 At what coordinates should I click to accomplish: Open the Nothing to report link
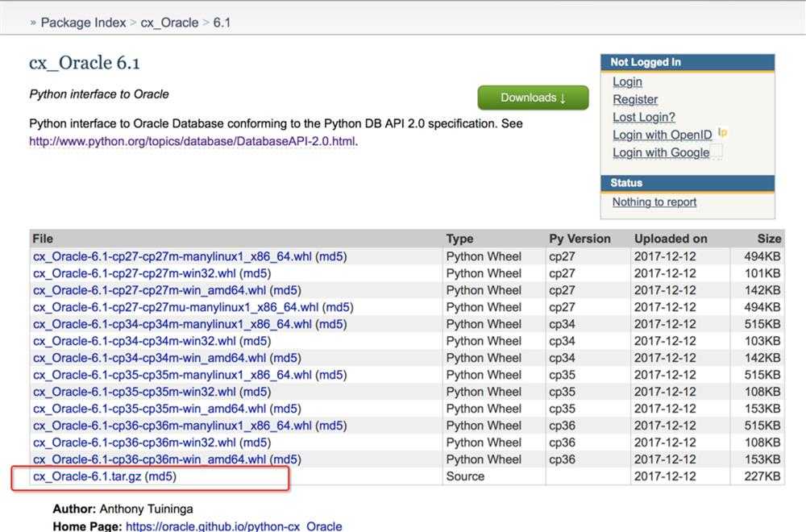click(x=654, y=202)
